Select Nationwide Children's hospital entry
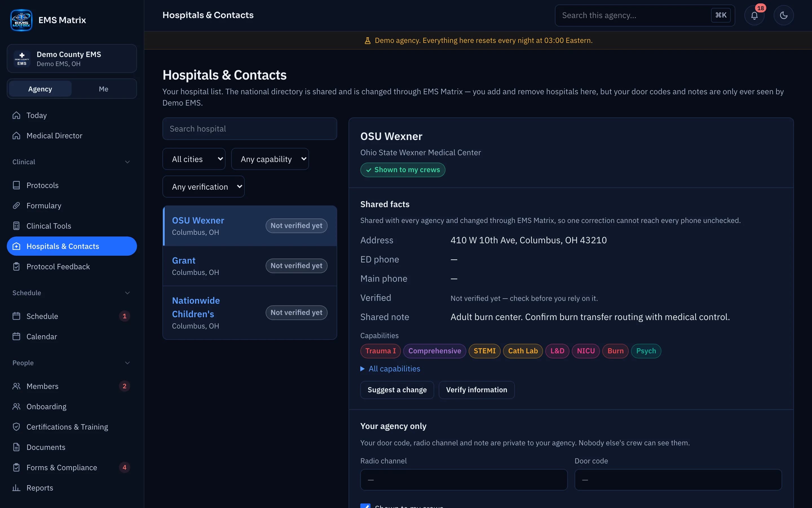The image size is (812, 508). point(250,313)
